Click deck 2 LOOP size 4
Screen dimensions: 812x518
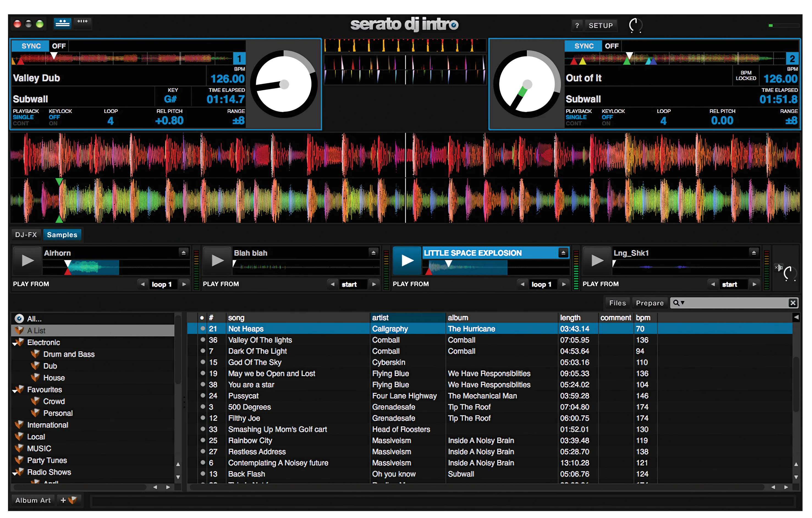(663, 120)
